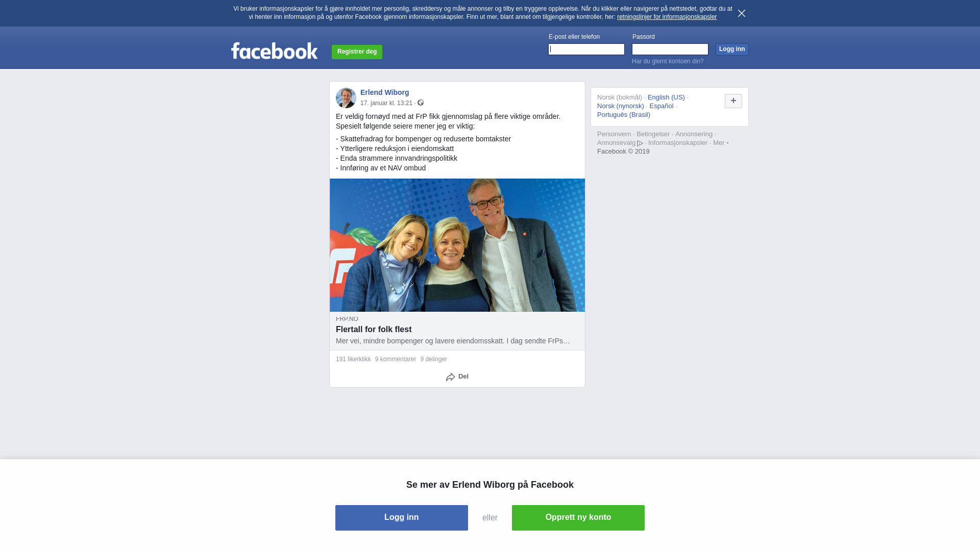Close the cookie notice banner
Screen dimensions: 980x551
click(742, 13)
